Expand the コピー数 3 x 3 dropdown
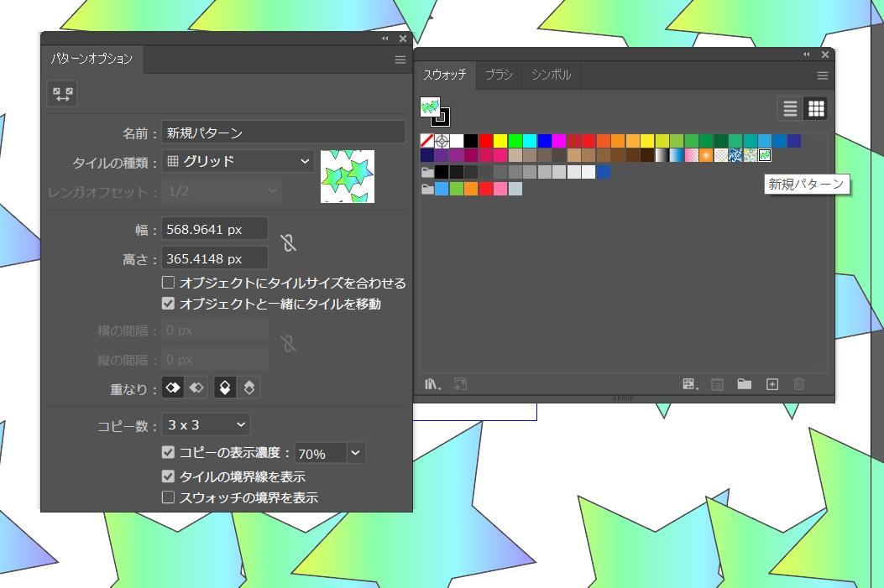 click(206, 425)
